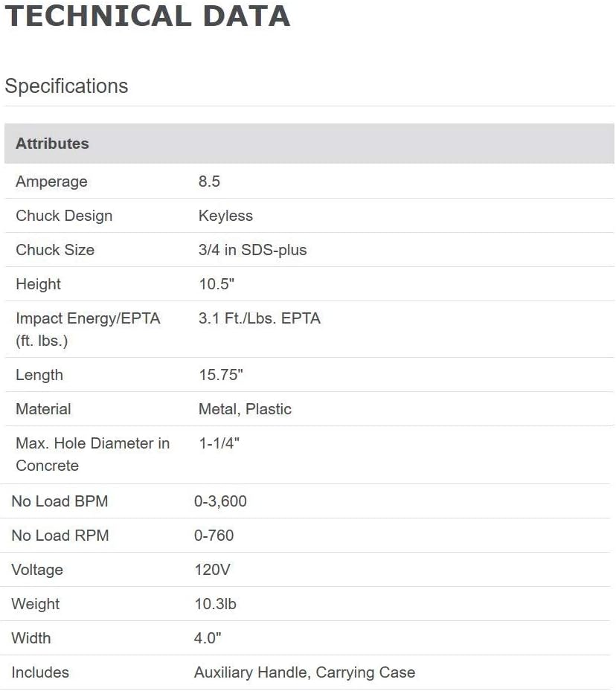Select the 15.75" length value

tap(221, 375)
